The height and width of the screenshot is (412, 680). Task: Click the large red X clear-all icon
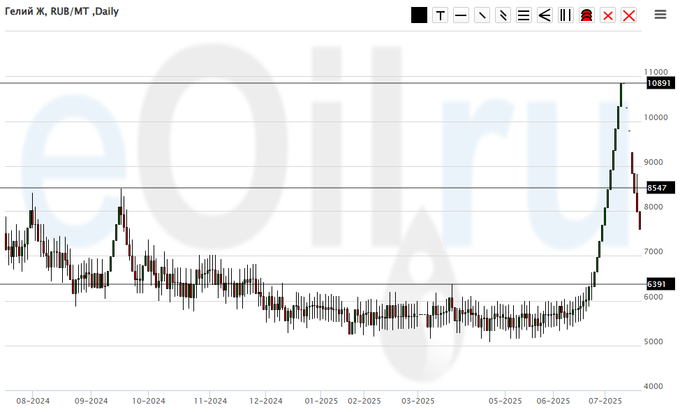(x=628, y=15)
